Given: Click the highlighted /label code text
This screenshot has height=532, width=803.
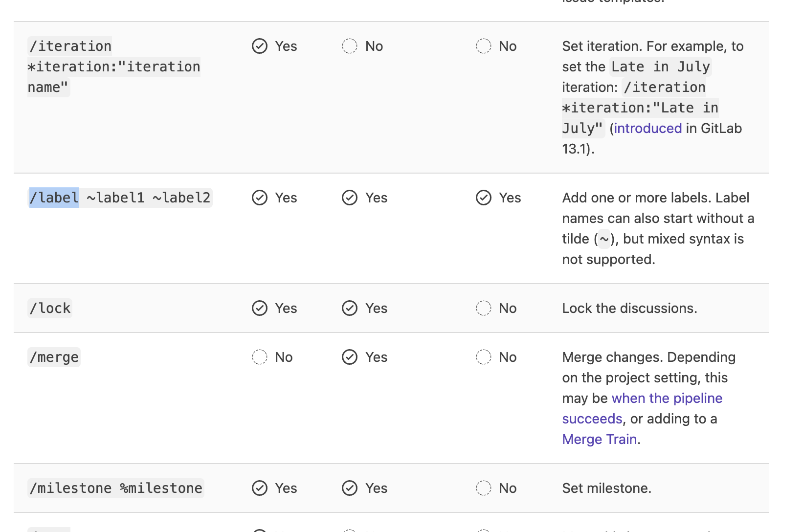Looking at the screenshot, I should pyautogui.click(x=53, y=198).
